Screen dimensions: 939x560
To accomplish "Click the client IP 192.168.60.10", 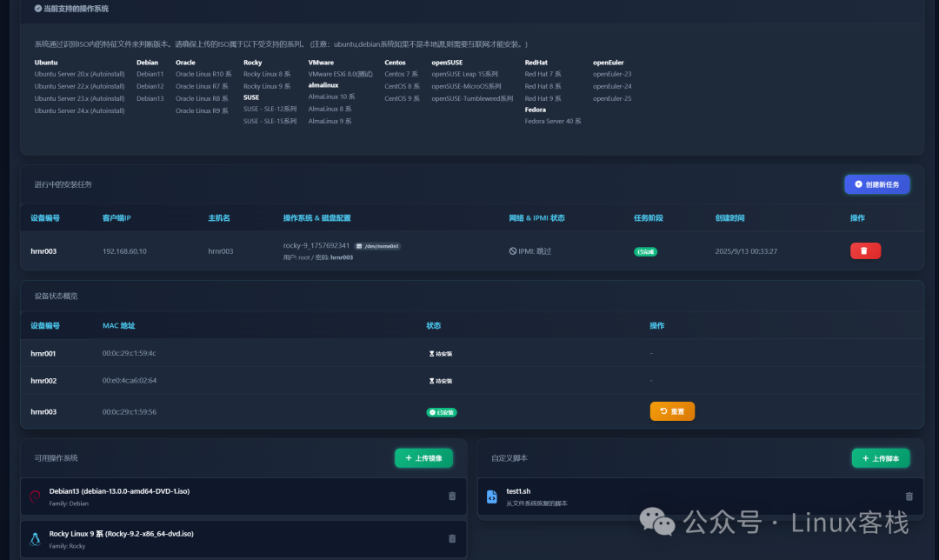I will [x=124, y=251].
